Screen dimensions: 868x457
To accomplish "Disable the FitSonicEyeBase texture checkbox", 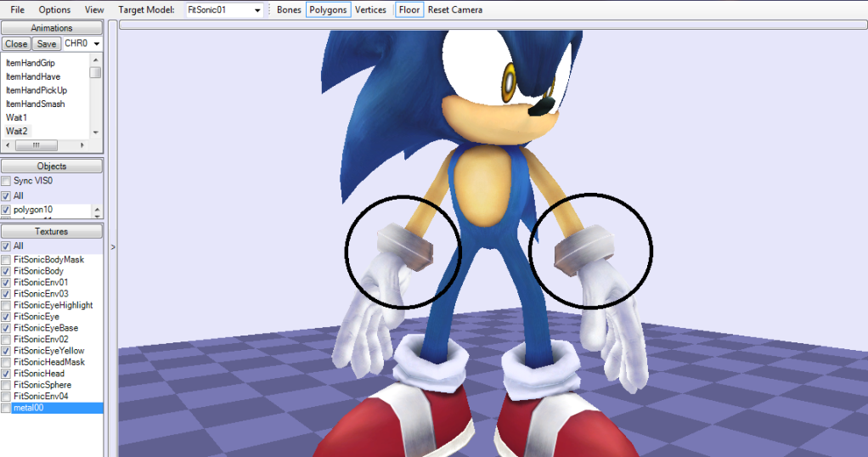I will point(6,328).
